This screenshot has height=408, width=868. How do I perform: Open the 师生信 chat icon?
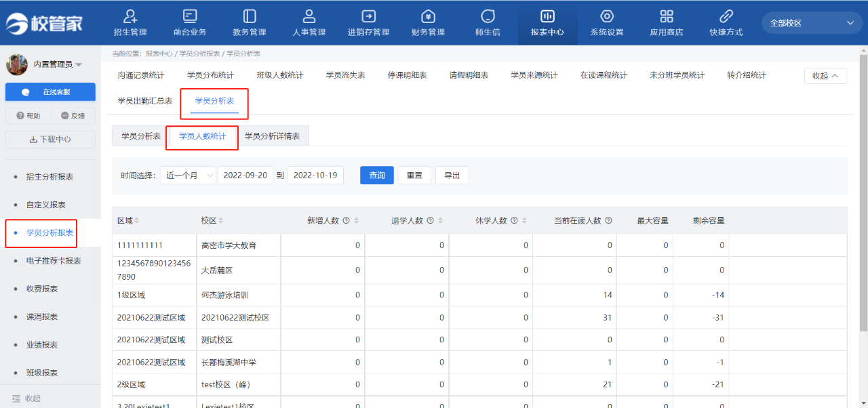[488, 16]
